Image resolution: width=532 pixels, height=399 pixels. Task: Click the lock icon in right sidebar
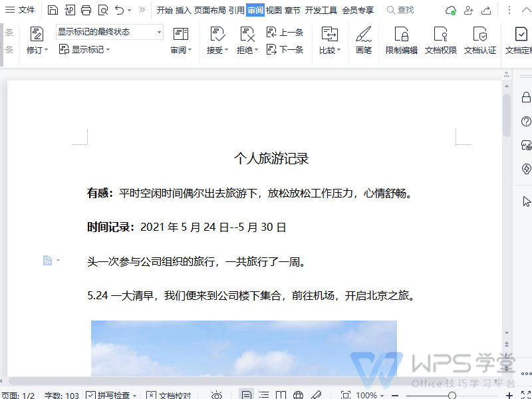click(x=526, y=97)
